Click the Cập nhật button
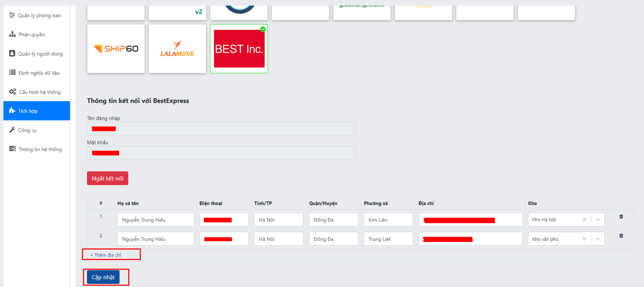Viewport: 644px width, 287px height. 103,277
